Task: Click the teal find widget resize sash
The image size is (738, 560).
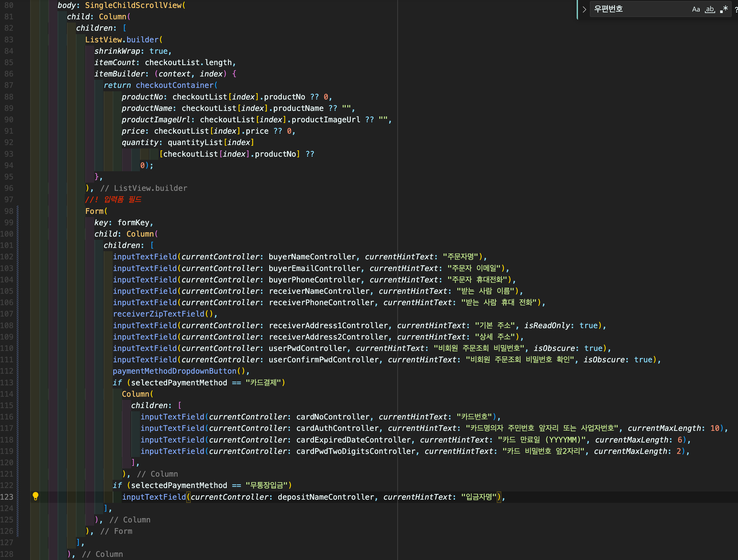Action: pyautogui.click(x=577, y=9)
